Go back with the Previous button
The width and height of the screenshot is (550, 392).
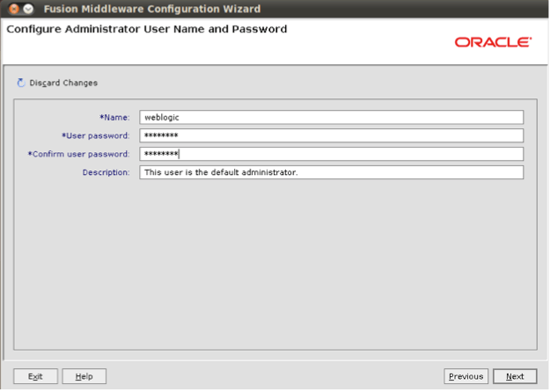pos(466,376)
